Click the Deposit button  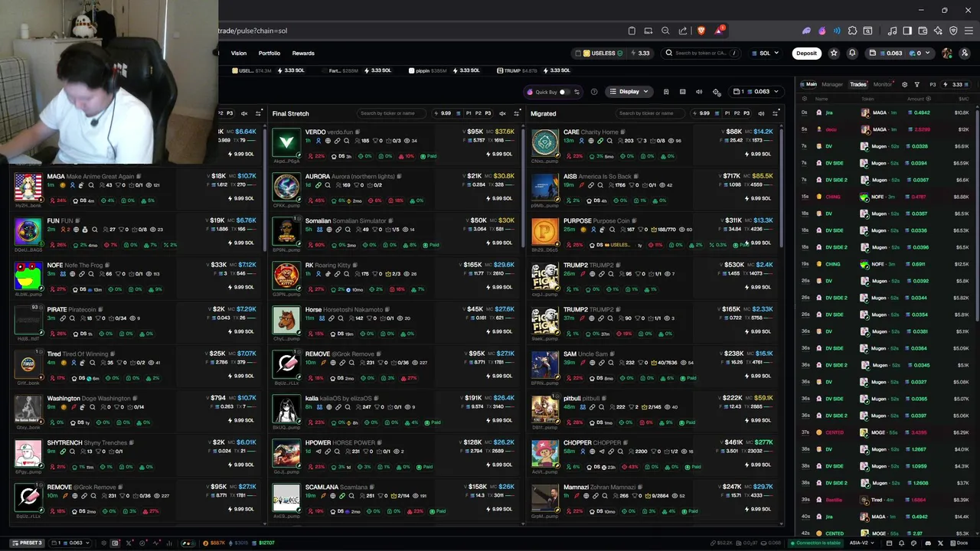[806, 53]
